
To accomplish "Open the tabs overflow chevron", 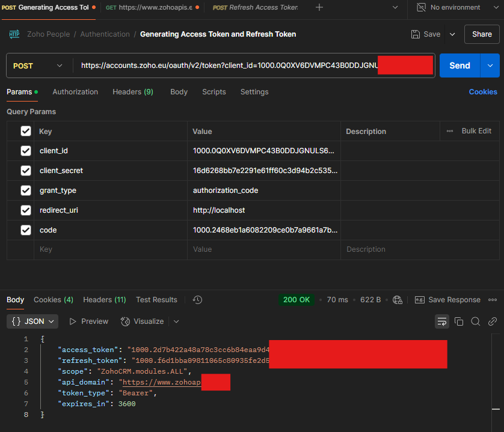I will 395,7.
